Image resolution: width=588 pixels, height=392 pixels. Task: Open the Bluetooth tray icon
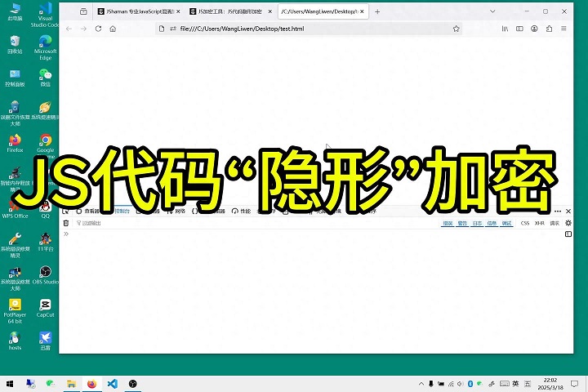tap(470, 384)
